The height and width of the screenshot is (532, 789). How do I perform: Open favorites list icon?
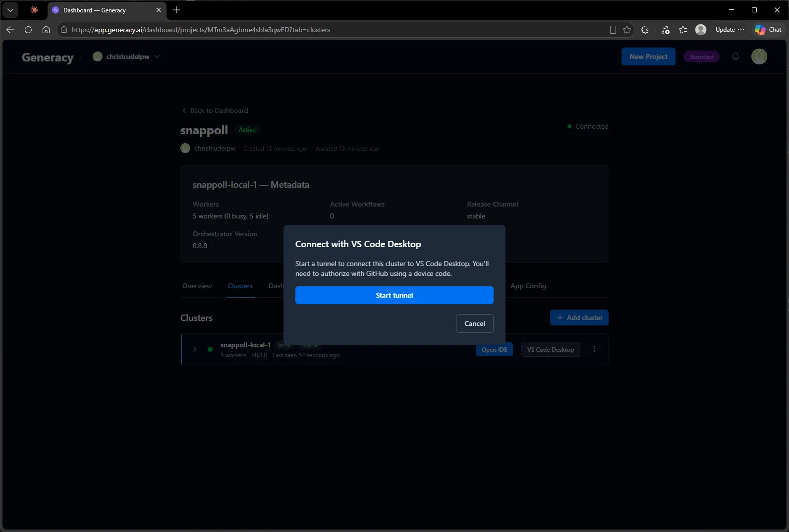(683, 30)
